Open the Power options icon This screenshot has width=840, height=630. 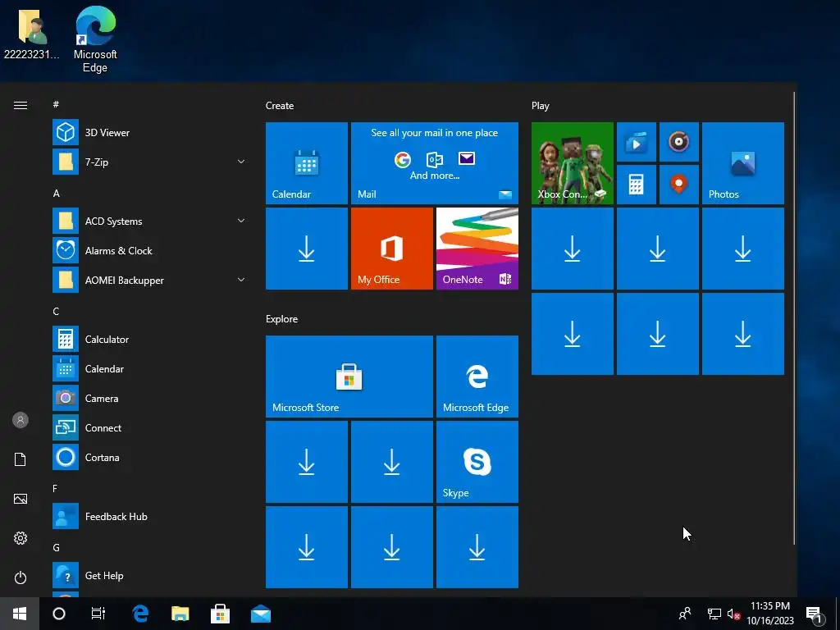coord(21,577)
